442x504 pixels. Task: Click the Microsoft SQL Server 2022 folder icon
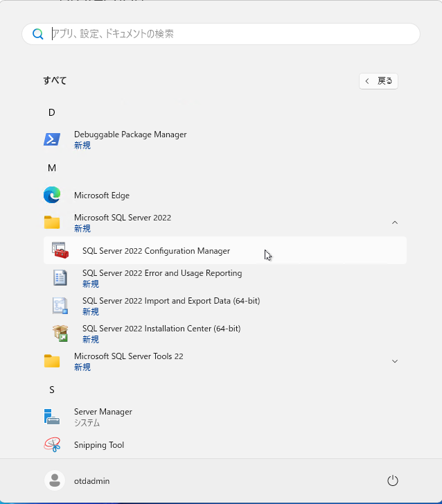point(52,223)
